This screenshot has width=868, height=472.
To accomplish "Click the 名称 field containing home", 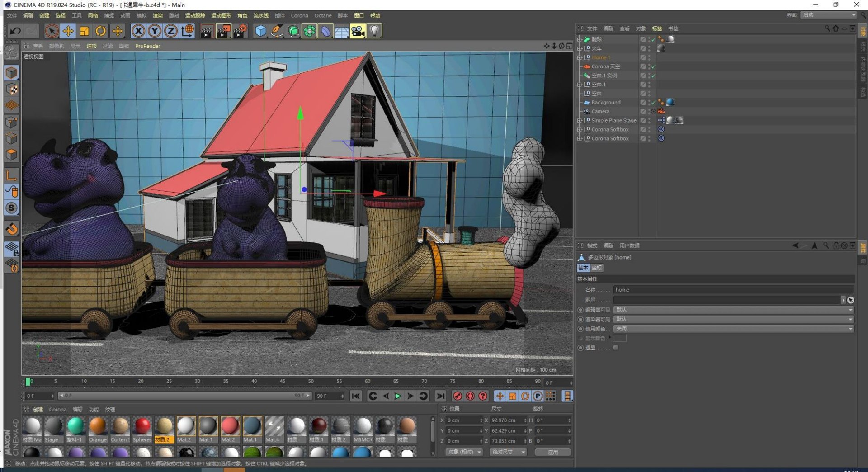I will click(x=733, y=290).
